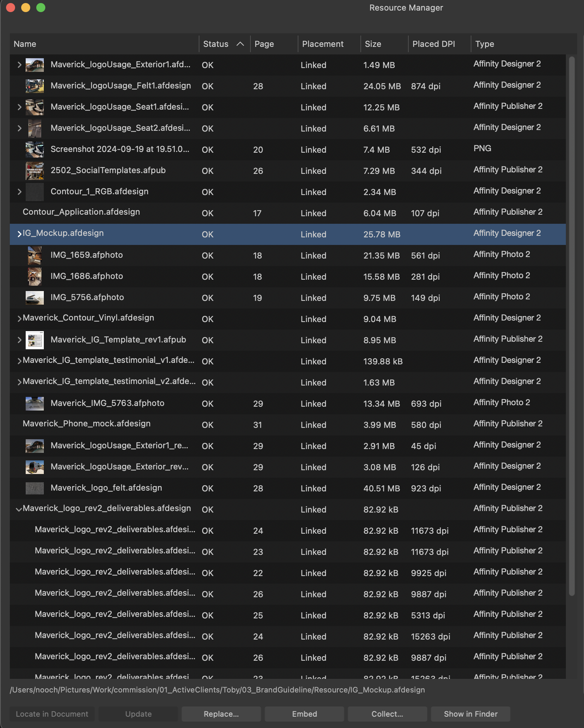
Task: Select Maverick_IMG_5763.afphoto thumbnail
Action: coord(34,403)
